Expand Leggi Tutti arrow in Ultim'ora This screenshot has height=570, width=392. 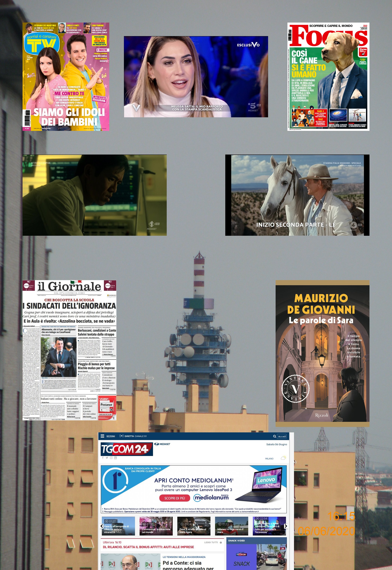coord(221,543)
